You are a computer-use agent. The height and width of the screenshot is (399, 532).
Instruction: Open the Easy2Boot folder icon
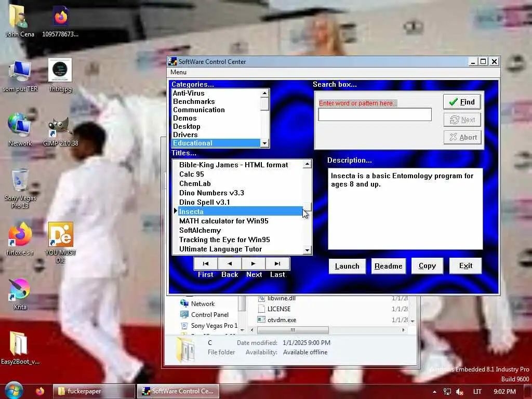pyautogui.click(x=20, y=348)
